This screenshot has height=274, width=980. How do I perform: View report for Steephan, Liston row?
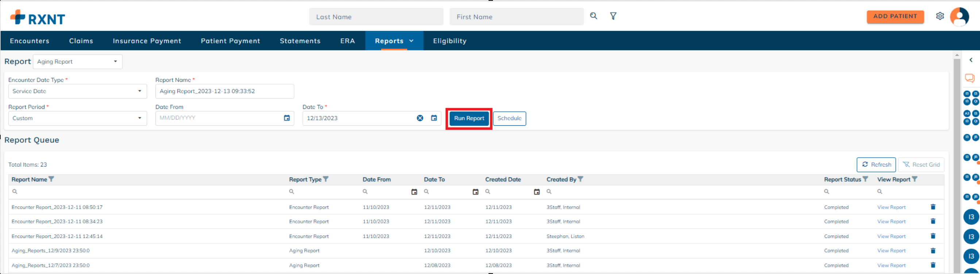891,236
